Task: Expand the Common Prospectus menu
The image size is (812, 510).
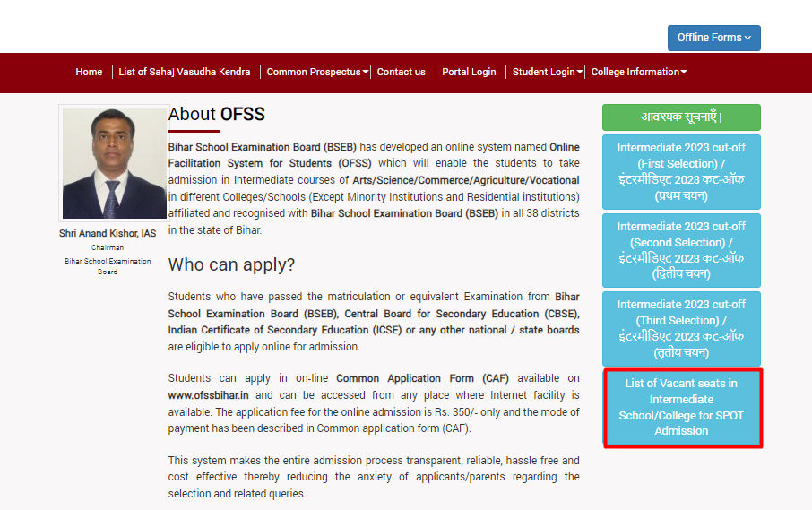Action: pos(317,72)
